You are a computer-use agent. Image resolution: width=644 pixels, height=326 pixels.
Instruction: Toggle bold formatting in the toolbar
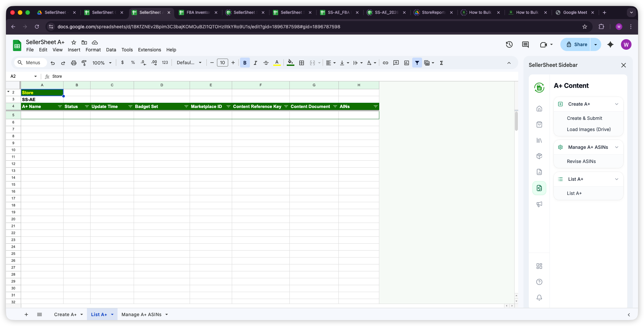(x=245, y=63)
